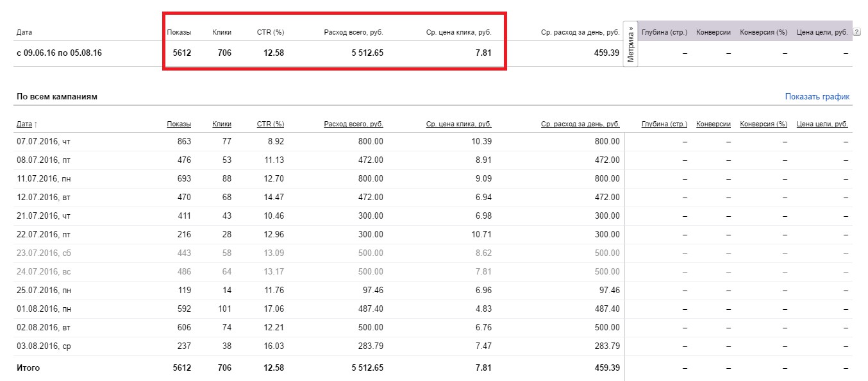Select the 23.07.2016 Saturday row
The height and width of the screenshot is (381, 868).
[x=434, y=253]
